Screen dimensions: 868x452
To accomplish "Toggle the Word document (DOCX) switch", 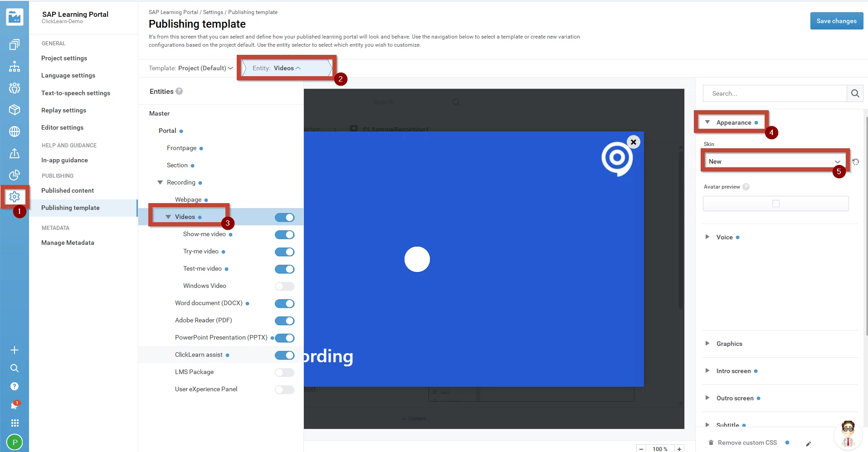I will [x=285, y=304].
